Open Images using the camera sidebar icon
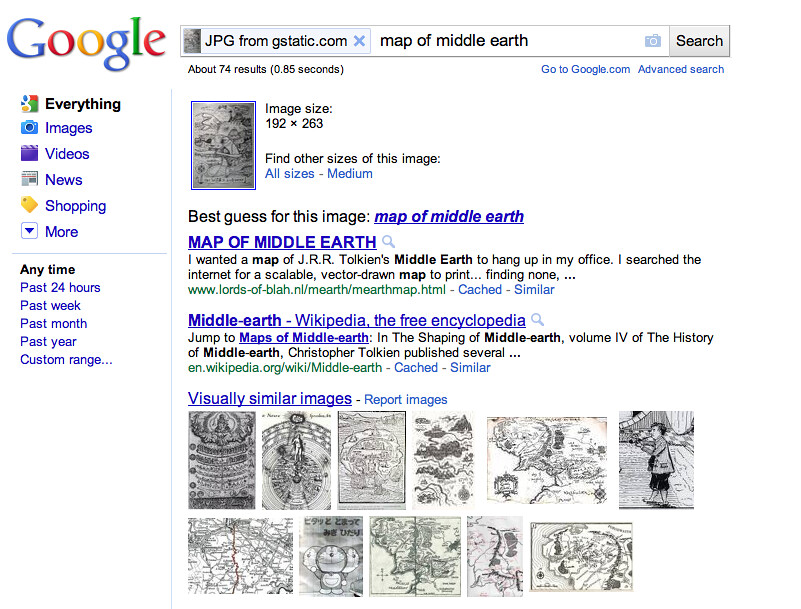This screenshot has width=801, height=609. (x=31, y=128)
